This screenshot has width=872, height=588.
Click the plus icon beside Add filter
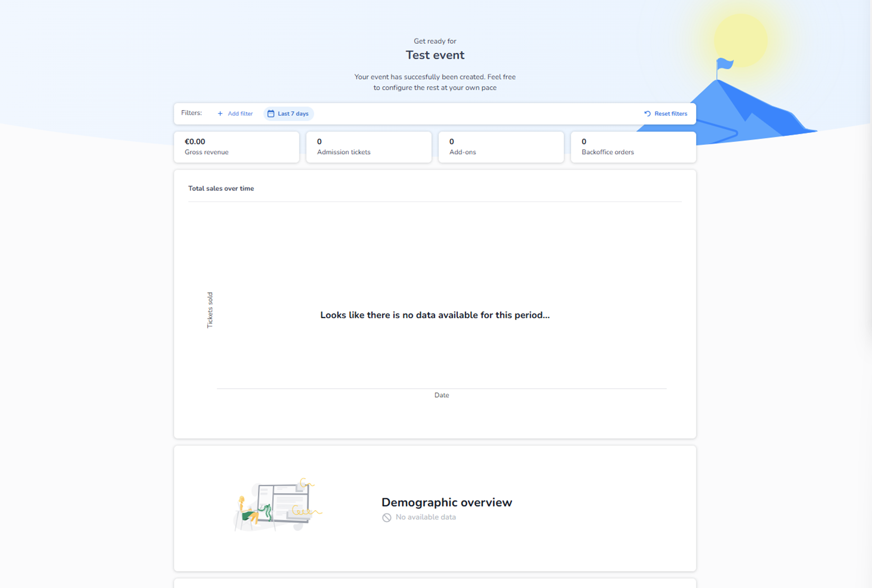point(220,114)
